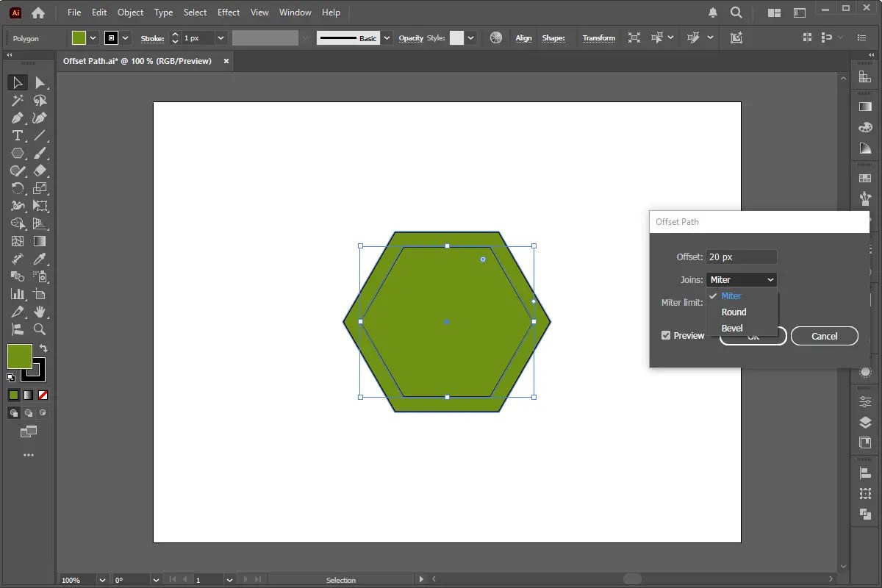The height and width of the screenshot is (588, 882).
Task: Open the Joins dropdown showing Miter
Action: [x=742, y=279]
